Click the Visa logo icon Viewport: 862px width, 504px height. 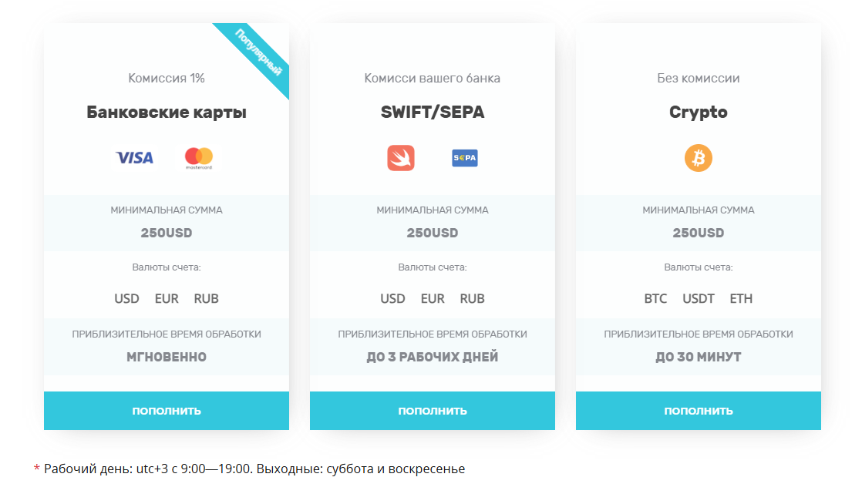coord(135,158)
